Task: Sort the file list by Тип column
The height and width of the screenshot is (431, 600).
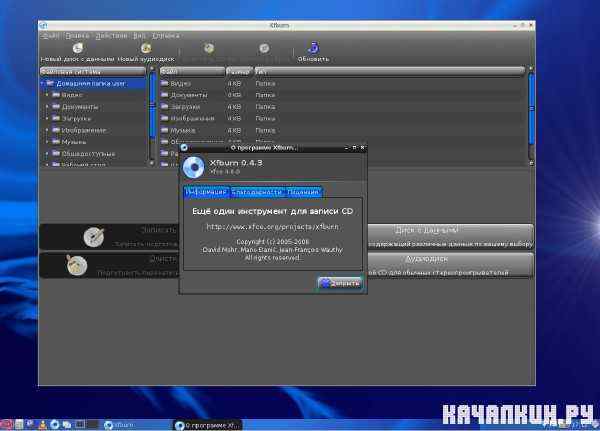Action: [x=390, y=71]
